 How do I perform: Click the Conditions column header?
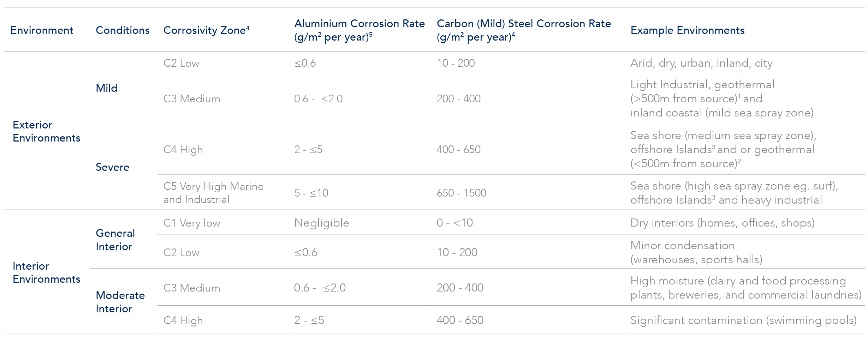pos(123,30)
